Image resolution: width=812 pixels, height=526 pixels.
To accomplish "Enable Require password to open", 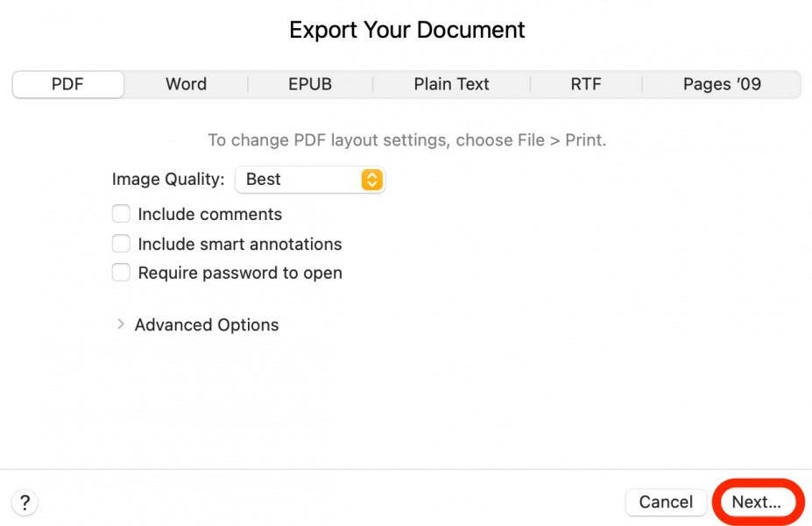I will pos(121,272).
